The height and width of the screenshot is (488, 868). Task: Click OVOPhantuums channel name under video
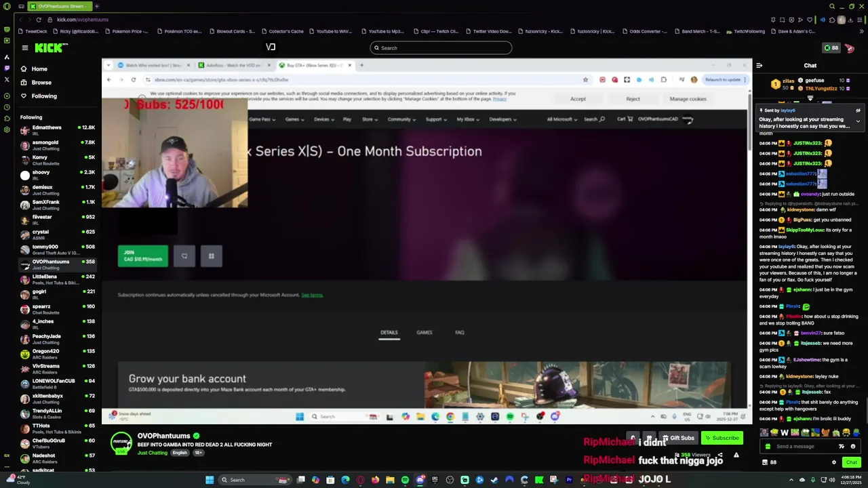coord(163,436)
